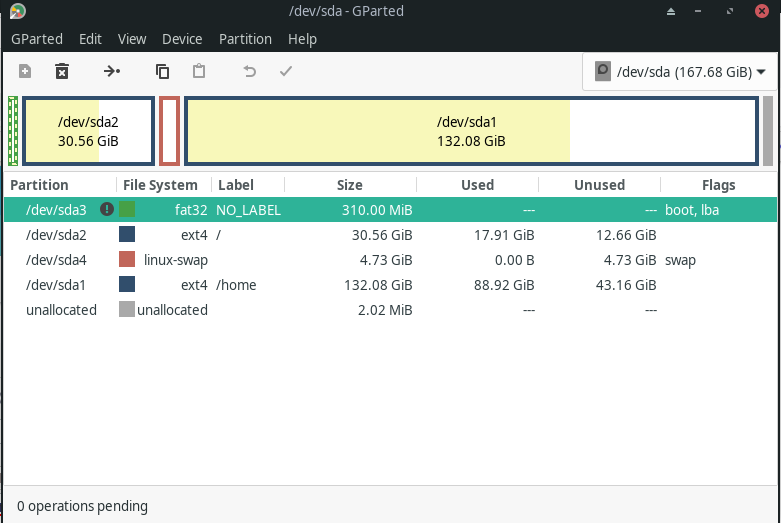Click the /home label cell
The image size is (781, 523).
click(236, 285)
